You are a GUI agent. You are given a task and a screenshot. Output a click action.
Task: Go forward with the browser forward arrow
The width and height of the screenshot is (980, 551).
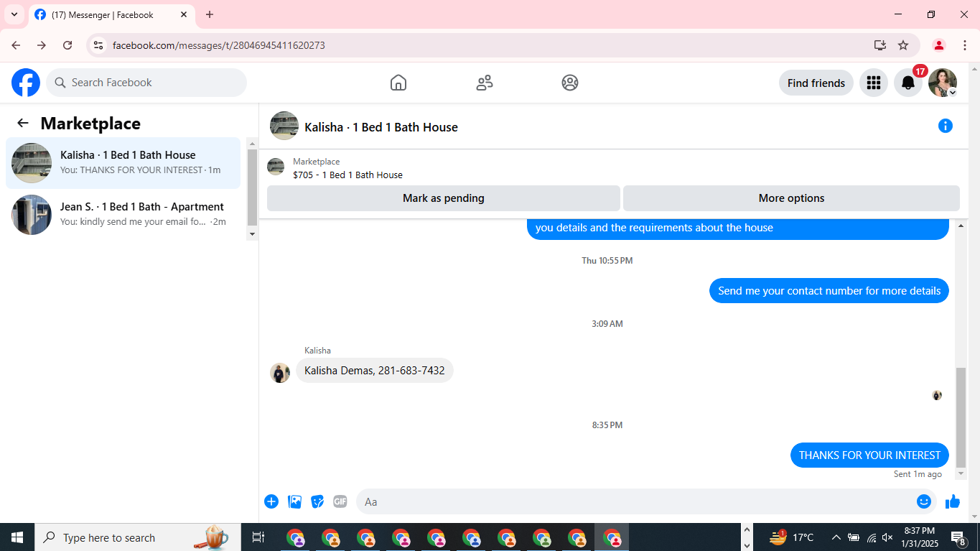coord(42,45)
